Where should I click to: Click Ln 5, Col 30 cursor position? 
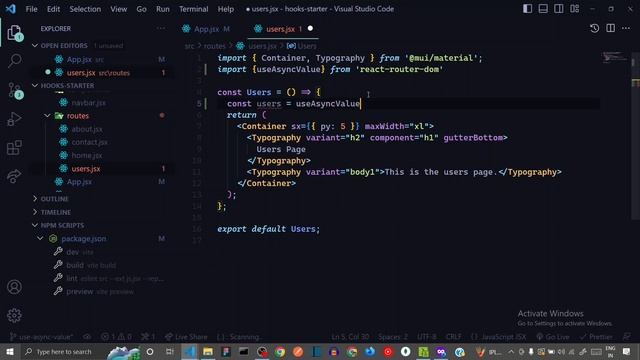(350, 337)
